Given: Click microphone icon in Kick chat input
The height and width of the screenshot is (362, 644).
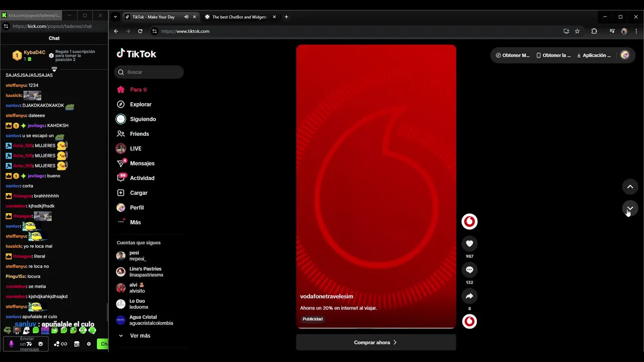Looking at the screenshot, I should [x=11, y=344].
